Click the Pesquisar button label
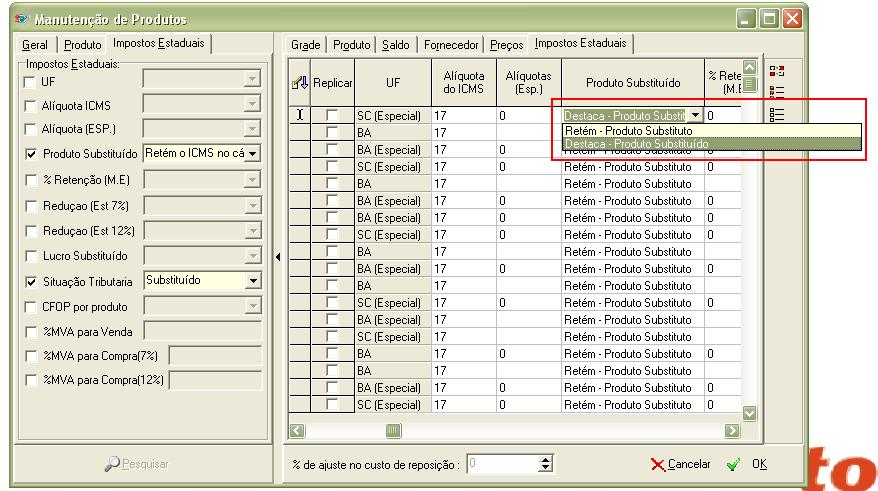The image size is (878, 491). pos(145,464)
